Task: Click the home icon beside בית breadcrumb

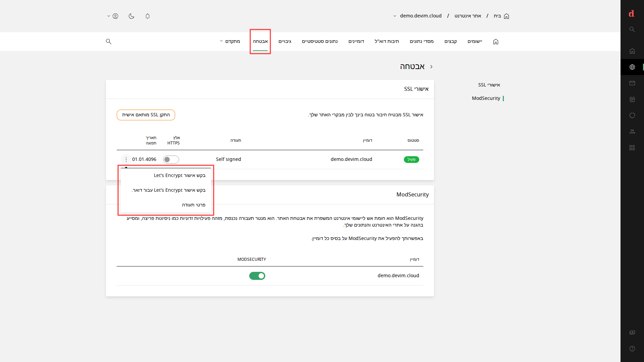Action: pyautogui.click(x=506, y=16)
